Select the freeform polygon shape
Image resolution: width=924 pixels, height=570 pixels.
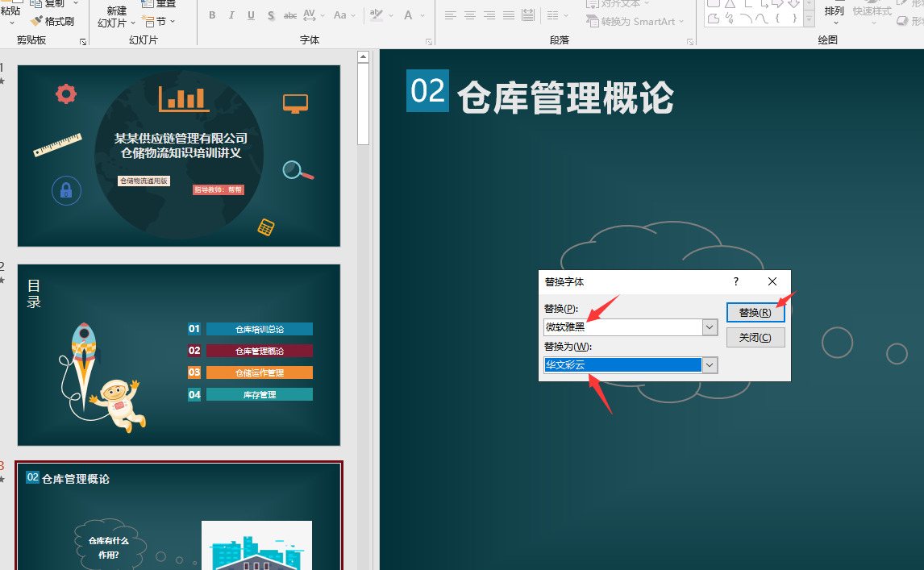(x=714, y=19)
